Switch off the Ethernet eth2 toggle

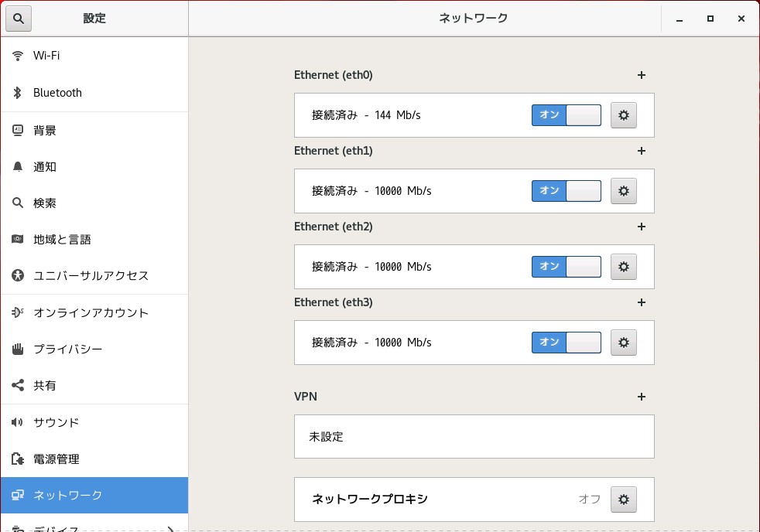[566, 267]
